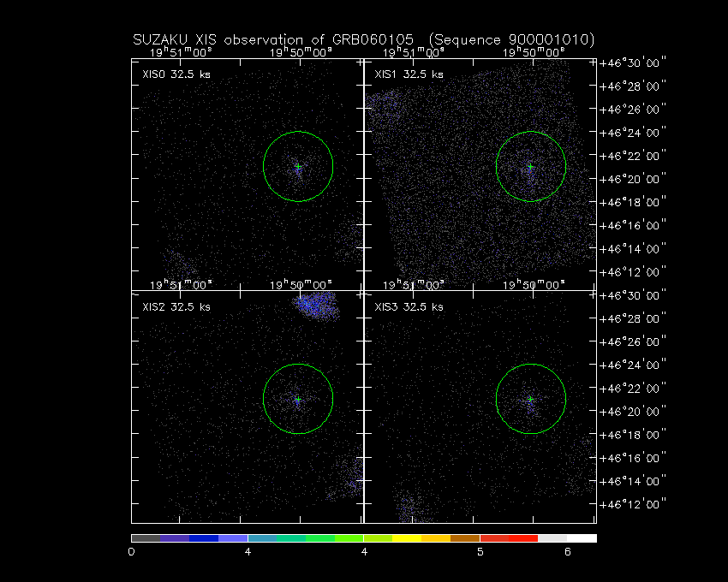Click declination +46°12'00" beside the XIS1 panel
Viewport: 728px width, 582px height.
(633, 272)
